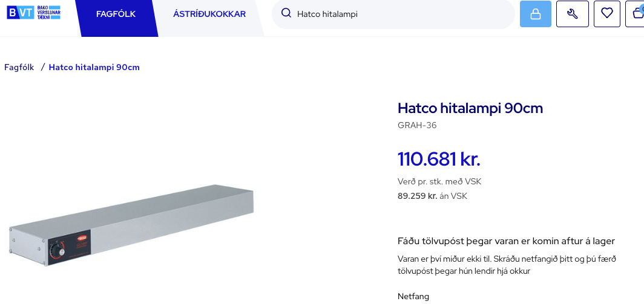
Task: Go to the Fagfólk breadcrumb link
Action: pyautogui.click(x=19, y=67)
